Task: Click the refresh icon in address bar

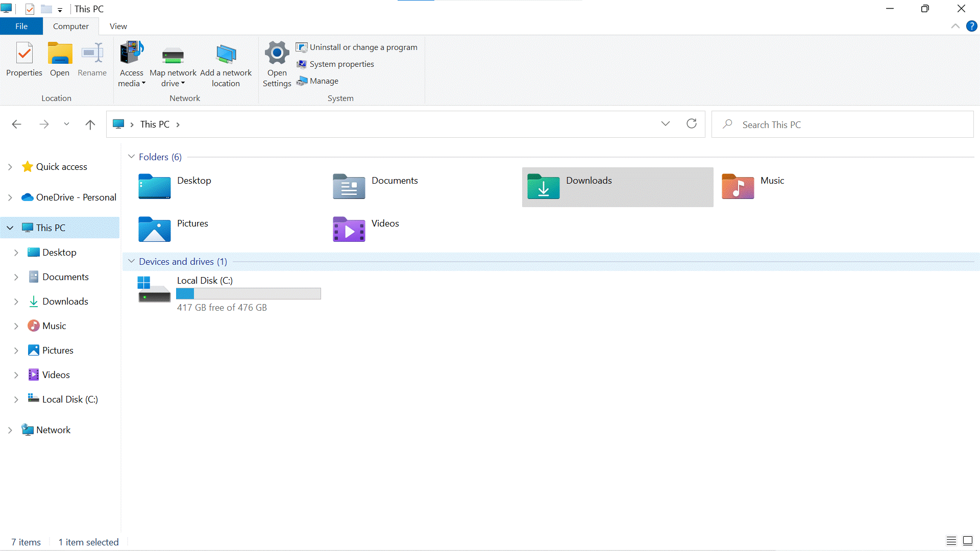Action: pyautogui.click(x=692, y=124)
